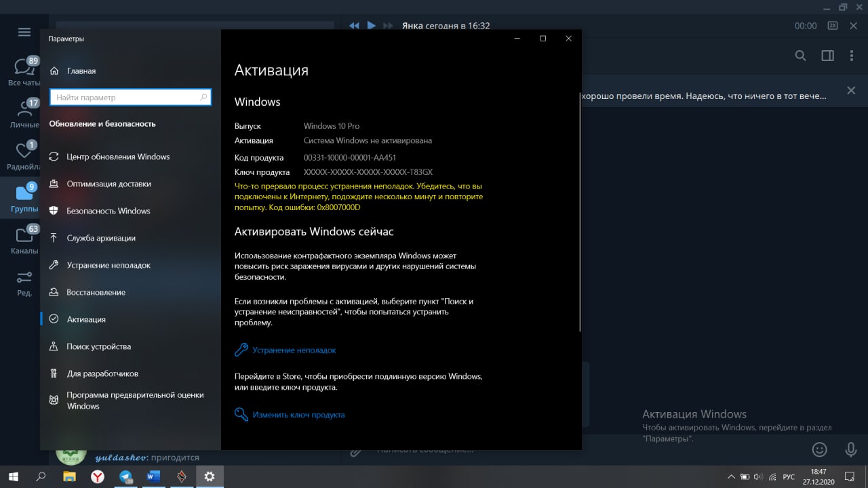868x488 pixels.
Task: Open the 'Все чаты' folder in Telegram
Action: pyautogui.click(x=24, y=71)
